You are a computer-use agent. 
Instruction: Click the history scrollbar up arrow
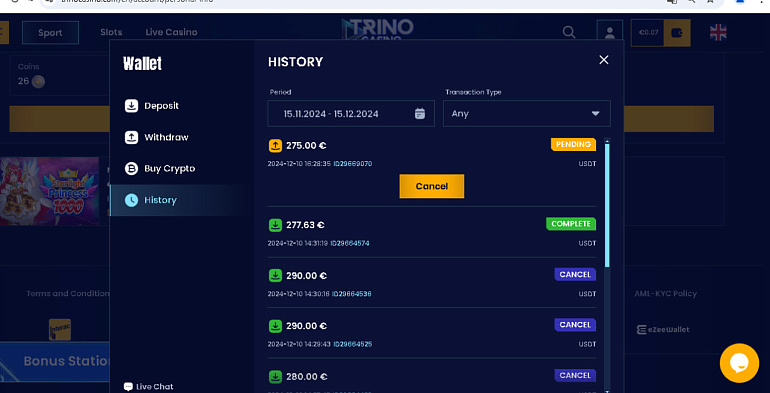coord(607,141)
